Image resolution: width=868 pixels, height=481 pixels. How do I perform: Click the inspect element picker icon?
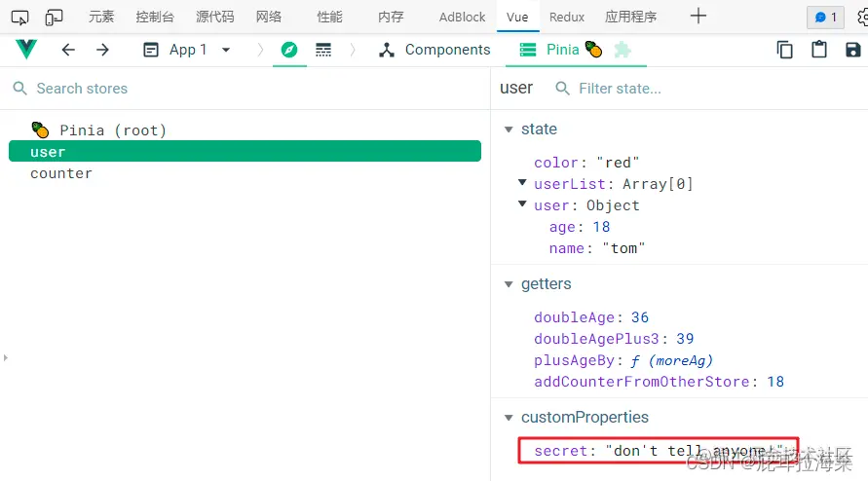(19, 18)
